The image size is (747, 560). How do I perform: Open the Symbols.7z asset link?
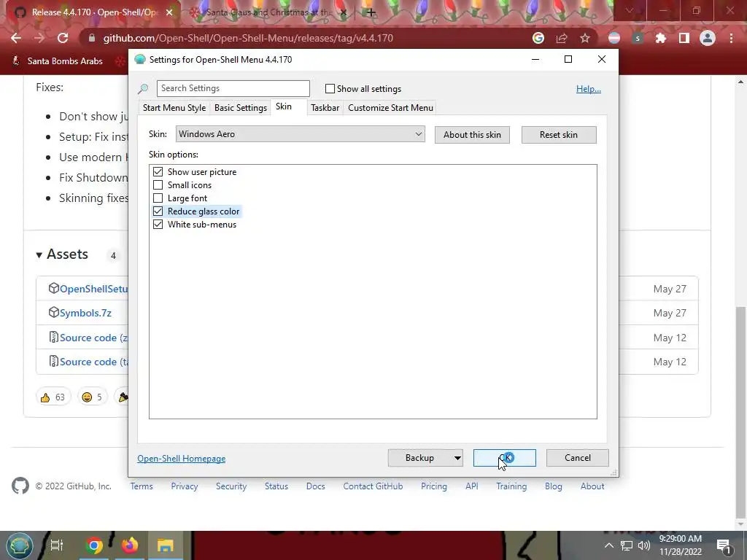point(85,313)
